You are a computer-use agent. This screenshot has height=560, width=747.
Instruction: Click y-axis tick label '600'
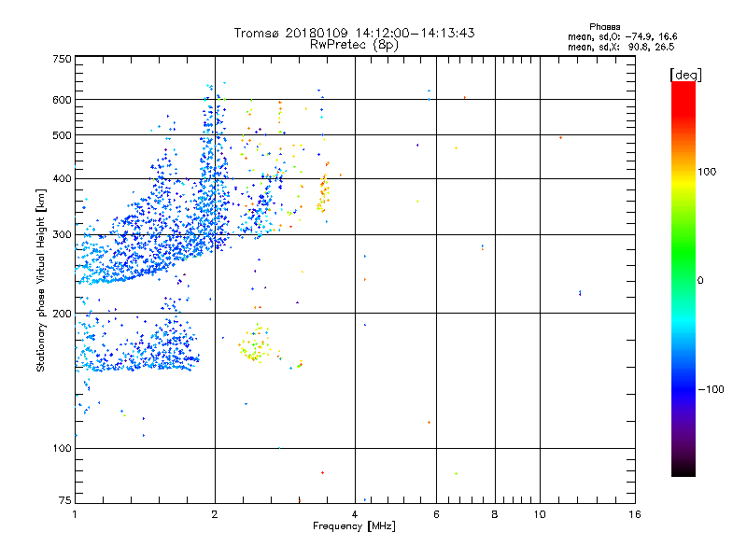(x=62, y=100)
